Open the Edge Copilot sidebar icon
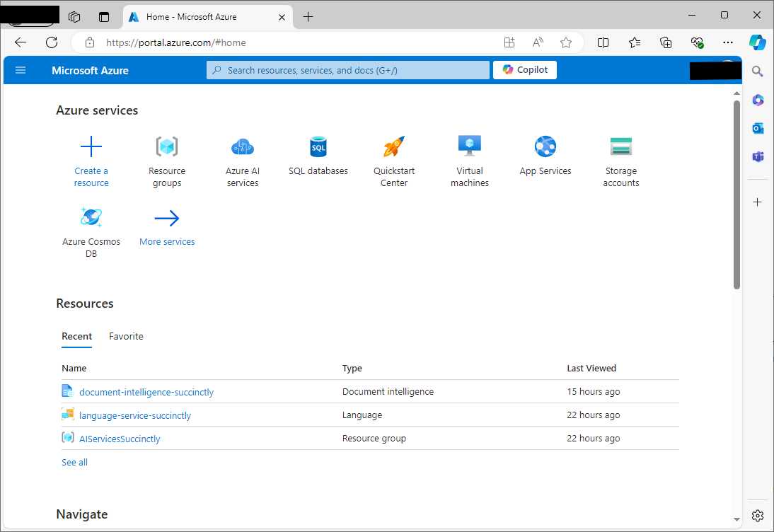This screenshot has width=774, height=532. pos(757,42)
